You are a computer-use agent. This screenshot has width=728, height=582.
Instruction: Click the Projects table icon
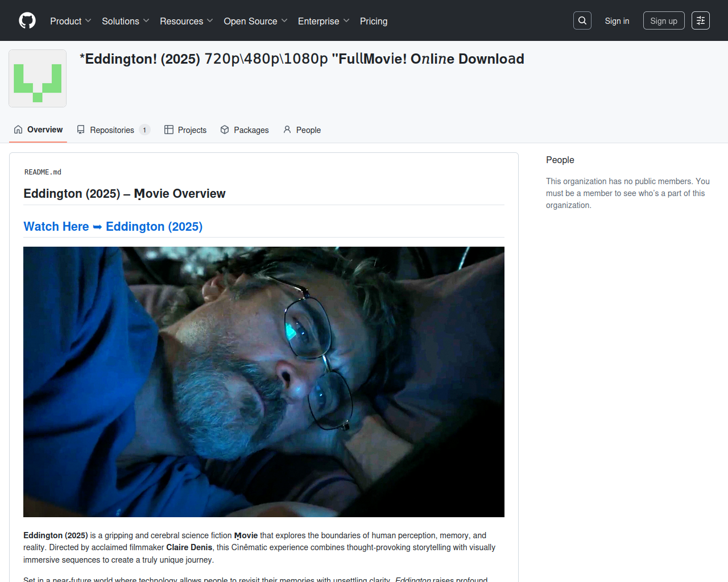coord(169,130)
